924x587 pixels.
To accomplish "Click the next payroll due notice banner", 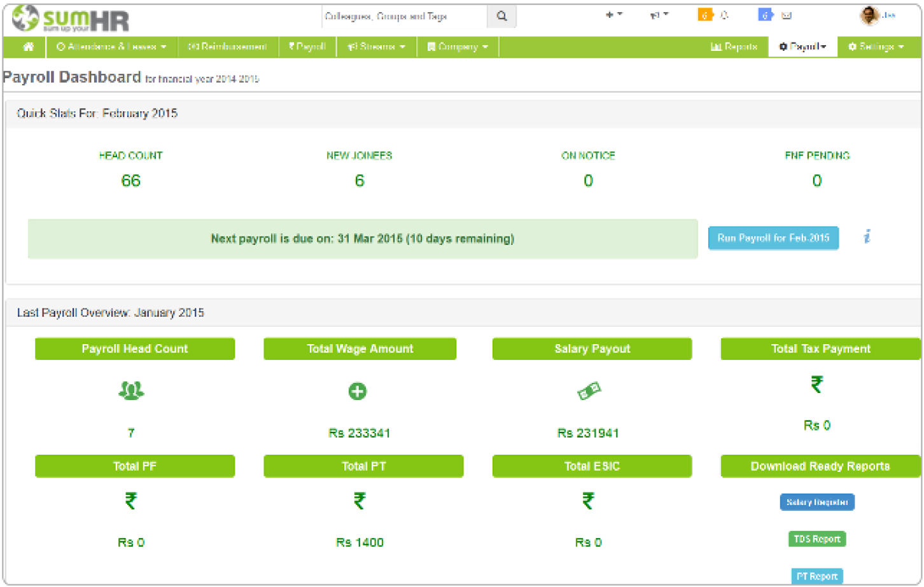I will (363, 238).
